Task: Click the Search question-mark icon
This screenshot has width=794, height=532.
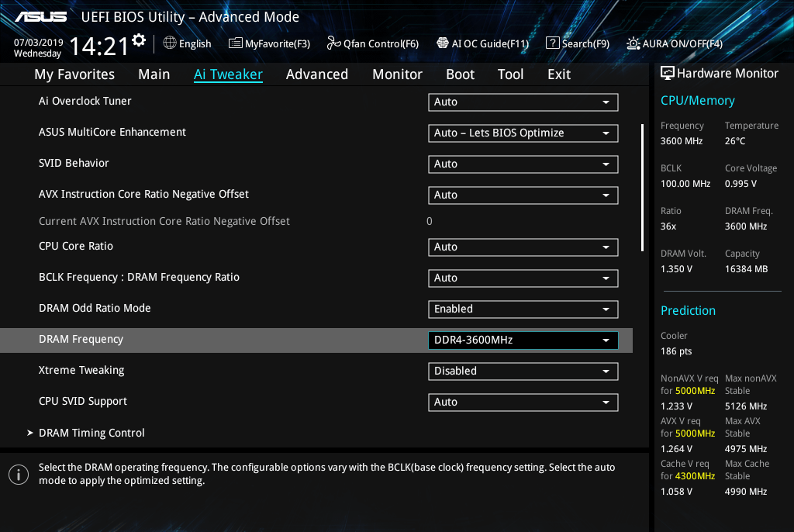Action: pyautogui.click(x=552, y=43)
